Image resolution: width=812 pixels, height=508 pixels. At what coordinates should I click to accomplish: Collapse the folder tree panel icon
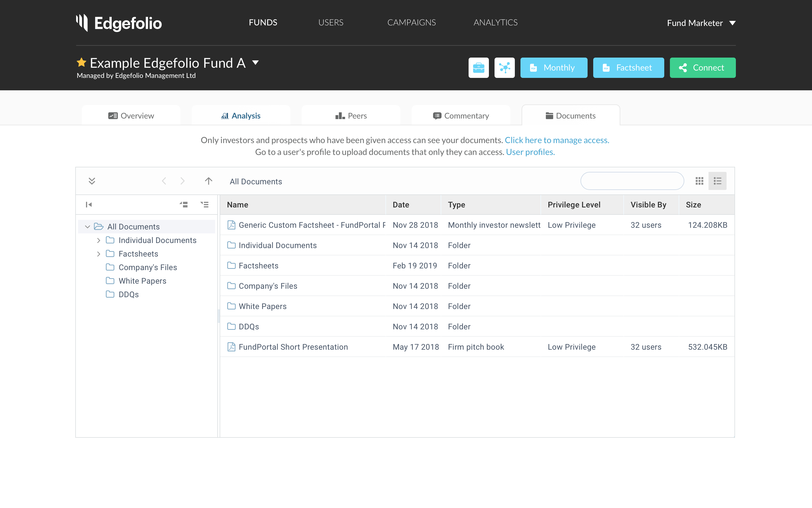tap(89, 205)
